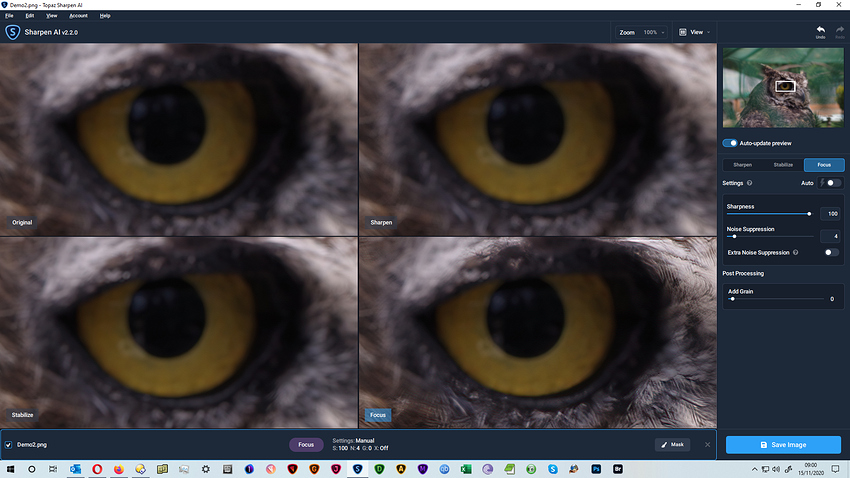Open Firefox from the taskbar
The image size is (850, 478).
(x=119, y=469)
